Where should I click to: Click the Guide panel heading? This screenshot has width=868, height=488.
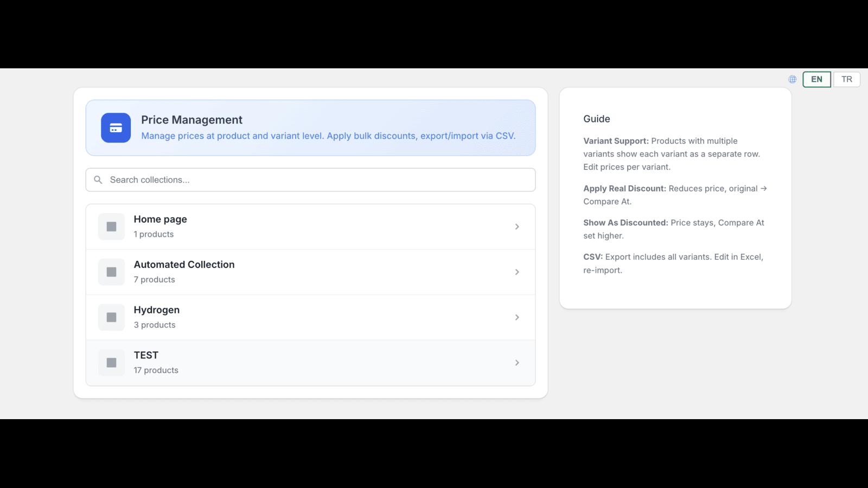pyautogui.click(x=596, y=119)
